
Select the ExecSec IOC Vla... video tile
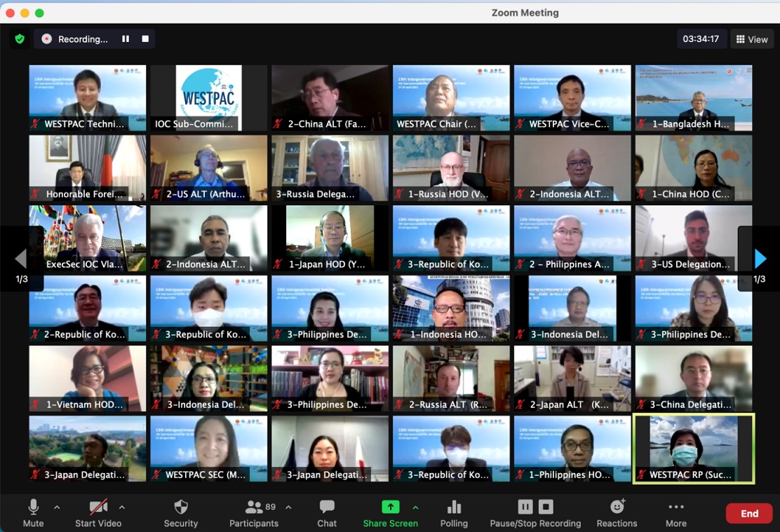[88, 238]
